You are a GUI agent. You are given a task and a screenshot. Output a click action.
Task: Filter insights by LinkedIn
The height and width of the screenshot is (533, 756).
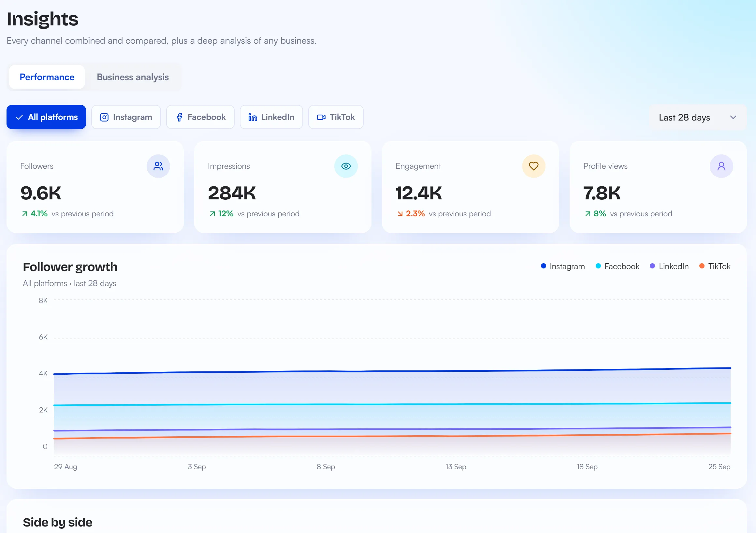(271, 117)
